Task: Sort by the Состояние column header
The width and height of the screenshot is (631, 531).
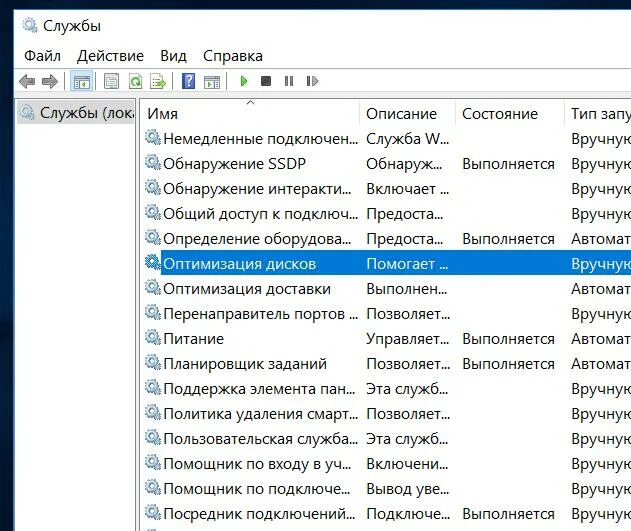Action: 509,113
